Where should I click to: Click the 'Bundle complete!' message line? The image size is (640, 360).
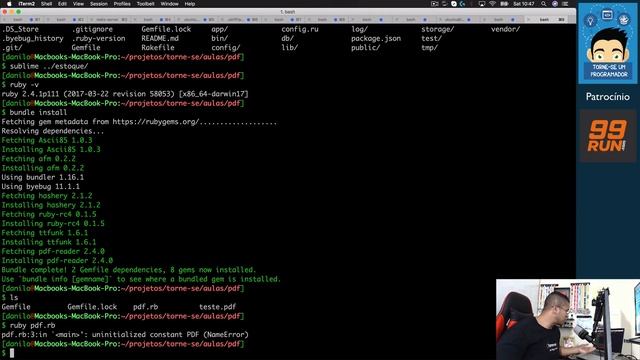click(x=129, y=270)
